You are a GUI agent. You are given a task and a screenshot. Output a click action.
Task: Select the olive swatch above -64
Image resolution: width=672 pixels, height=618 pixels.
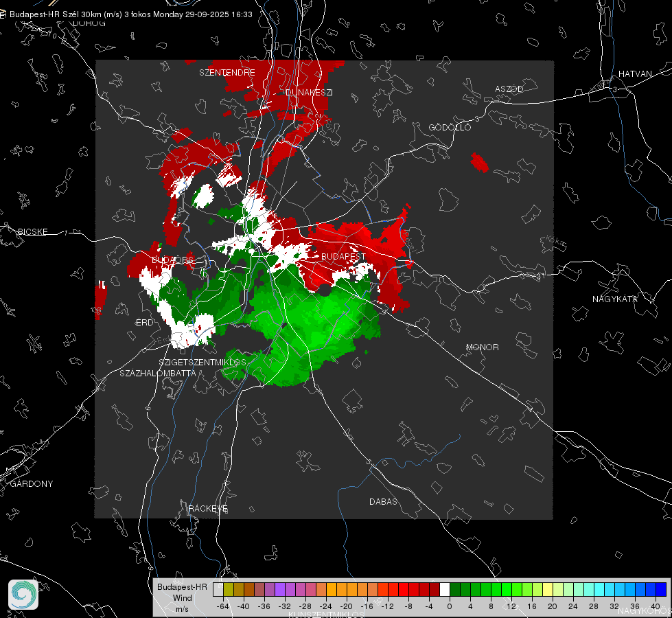229,590
